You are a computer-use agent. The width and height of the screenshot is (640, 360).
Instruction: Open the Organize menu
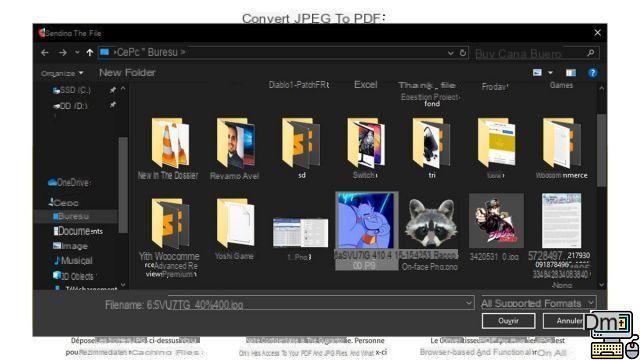[x=62, y=73]
